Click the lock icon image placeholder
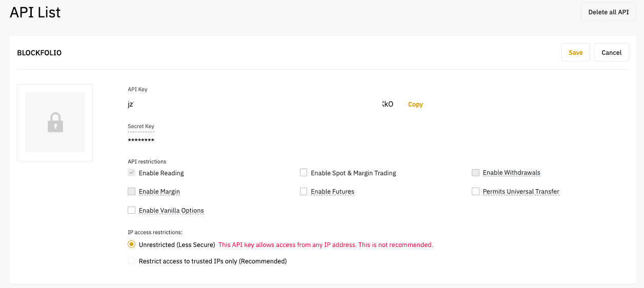This screenshot has height=288, width=644. (55, 122)
